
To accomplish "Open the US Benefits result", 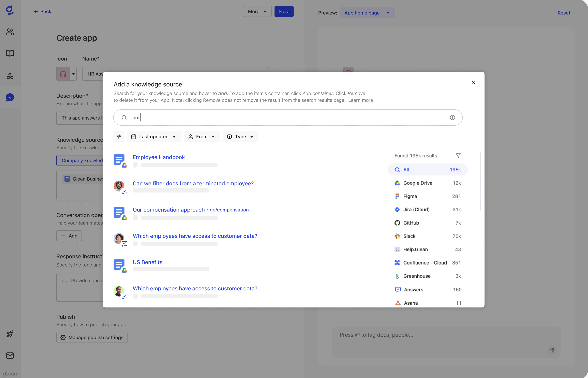I will [148, 262].
